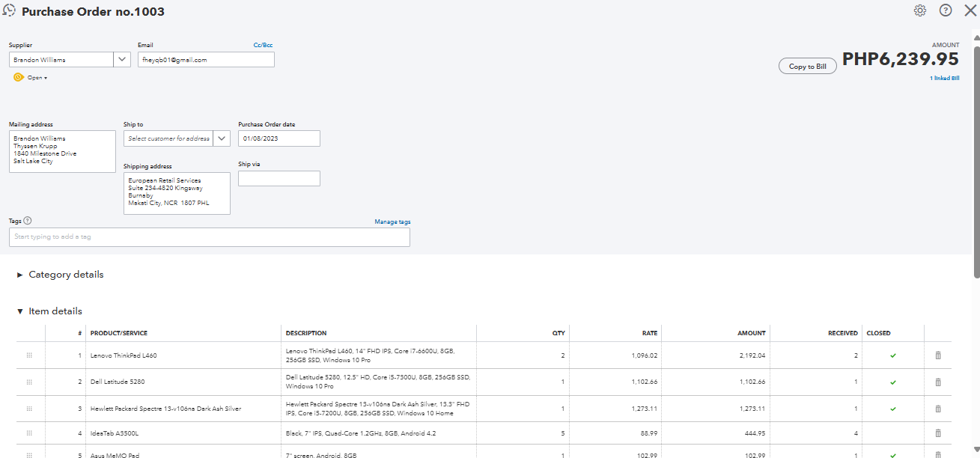Click the Mailing address text box

[62, 152]
